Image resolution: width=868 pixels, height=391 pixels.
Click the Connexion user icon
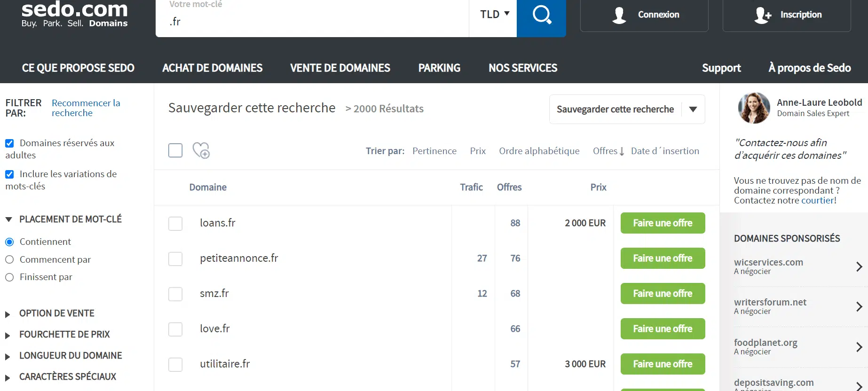point(619,15)
